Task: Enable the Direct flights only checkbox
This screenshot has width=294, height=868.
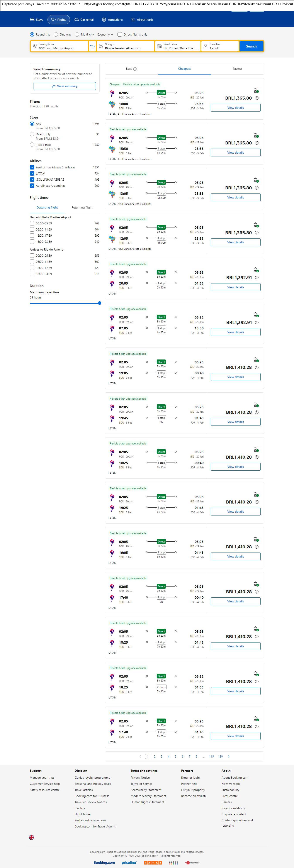Action: pos(120,34)
